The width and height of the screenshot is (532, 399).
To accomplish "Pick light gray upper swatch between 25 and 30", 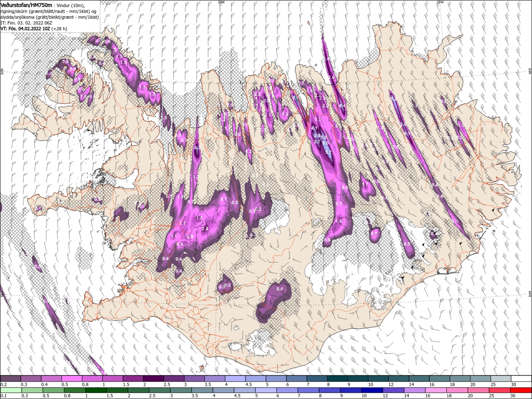I will click(x=501, y=379).
